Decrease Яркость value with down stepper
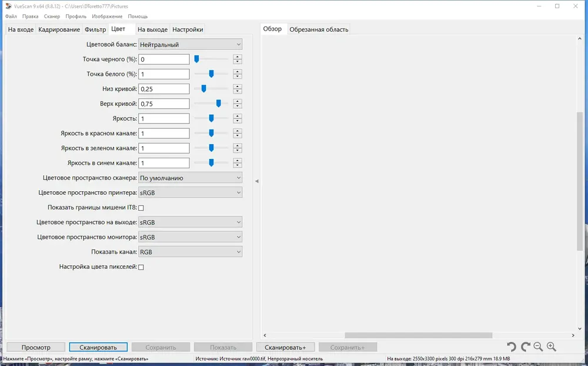588x366 pixels. [x=238, y=121]
